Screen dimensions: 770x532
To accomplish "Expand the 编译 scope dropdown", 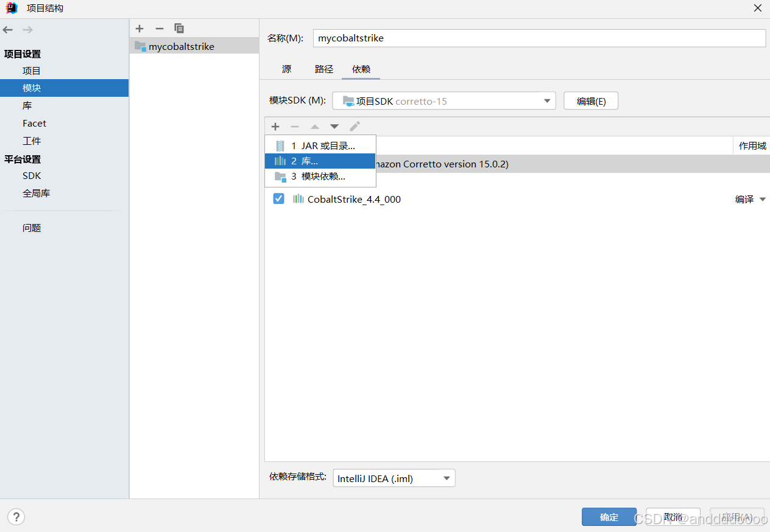I will (763, 200).
